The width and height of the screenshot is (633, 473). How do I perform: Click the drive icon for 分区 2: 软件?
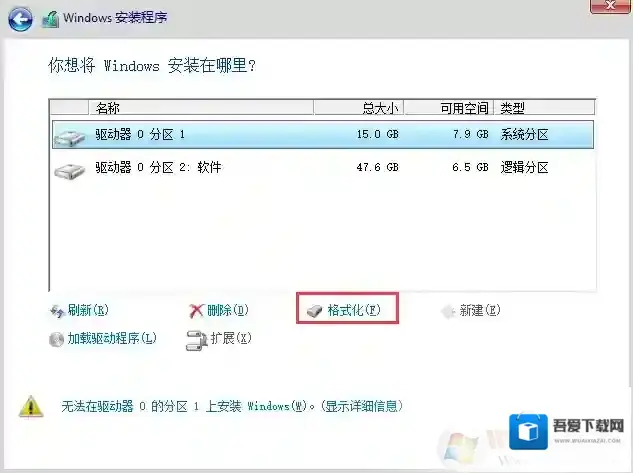pos(71,168)
